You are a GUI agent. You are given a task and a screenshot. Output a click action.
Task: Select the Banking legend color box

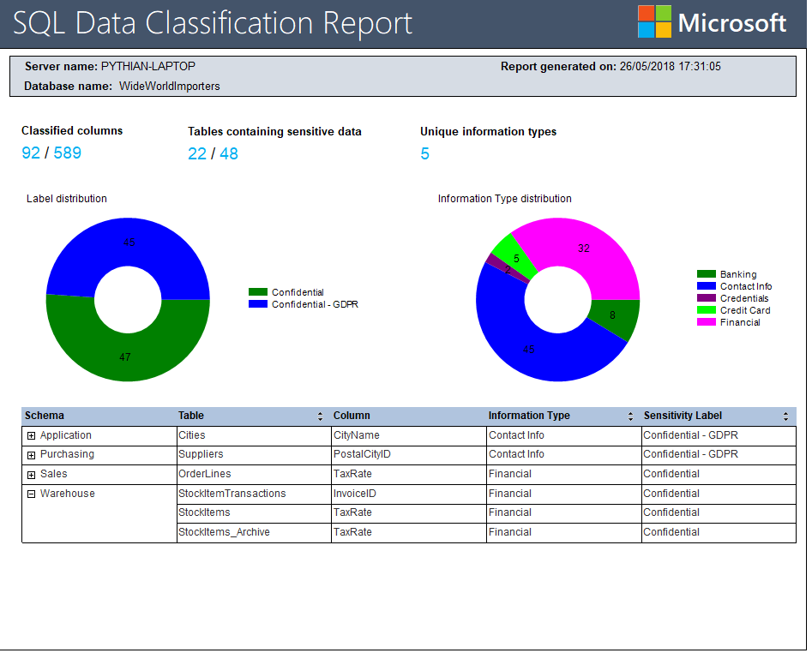706,274
